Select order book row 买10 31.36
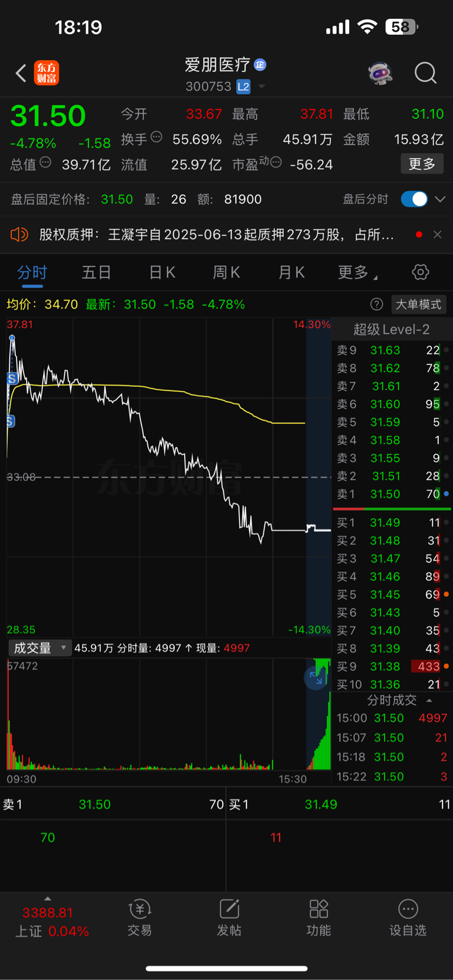 392,684
